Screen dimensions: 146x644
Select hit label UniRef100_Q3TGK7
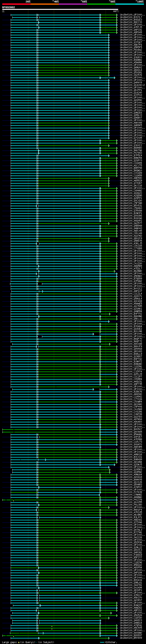[x=131, y=42]
